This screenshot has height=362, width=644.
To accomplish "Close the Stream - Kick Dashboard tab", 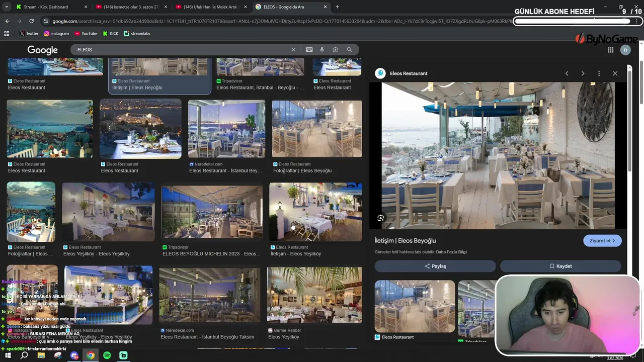I will coord(86,7).
